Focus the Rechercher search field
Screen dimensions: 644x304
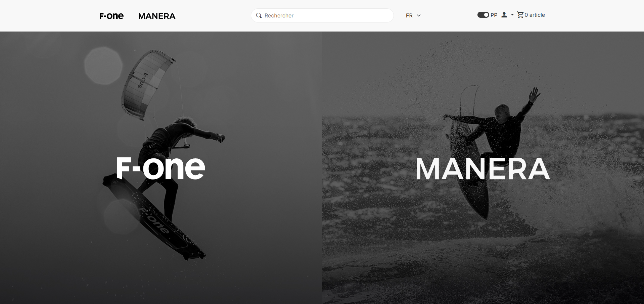[322, 15]
